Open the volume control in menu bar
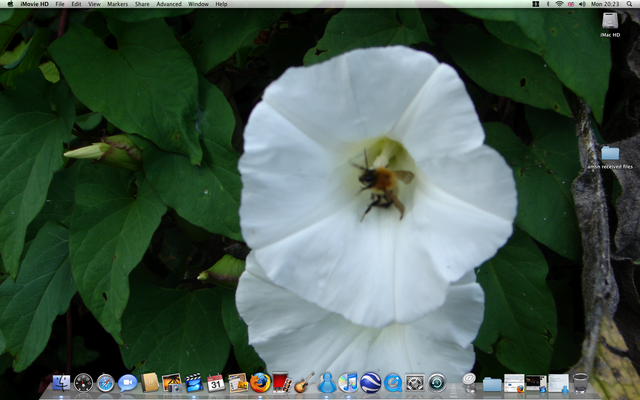The width and height of the screenshot is (640, 400). click(x=582, y=4)
